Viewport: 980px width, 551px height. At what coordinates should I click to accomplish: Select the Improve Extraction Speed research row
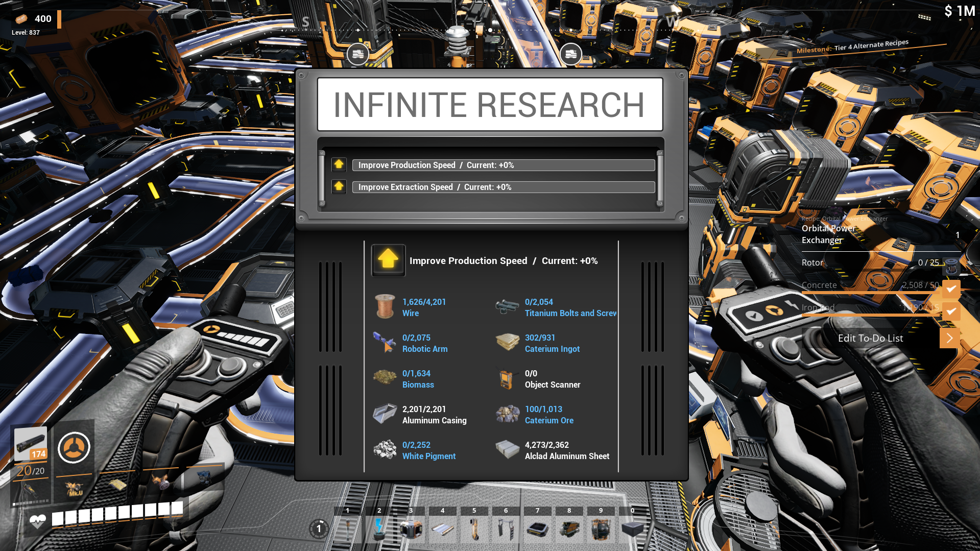[x=504, y=187]
